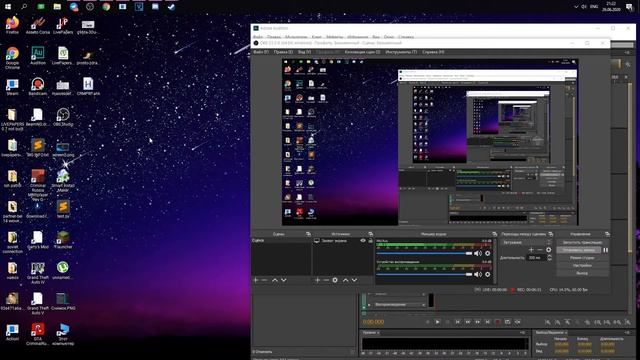Open Audition Effects menu

pyautogui.click(x=335, y=37)
